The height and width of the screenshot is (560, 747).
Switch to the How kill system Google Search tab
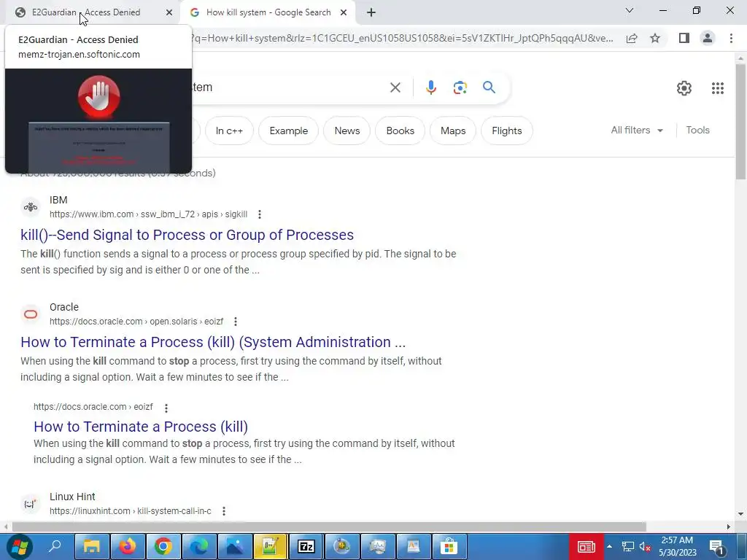point(268,12)
